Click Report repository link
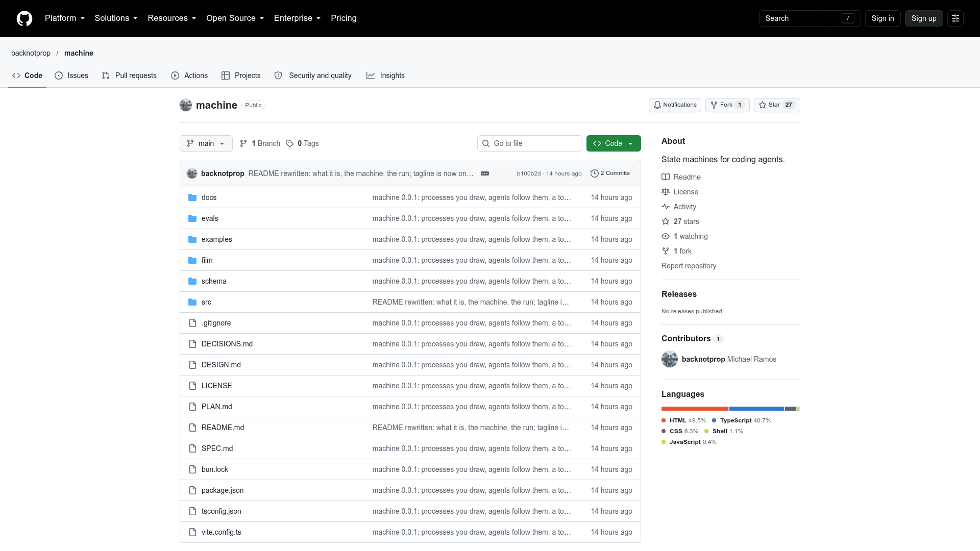This screenshot has height=551, width=980. 689,266
